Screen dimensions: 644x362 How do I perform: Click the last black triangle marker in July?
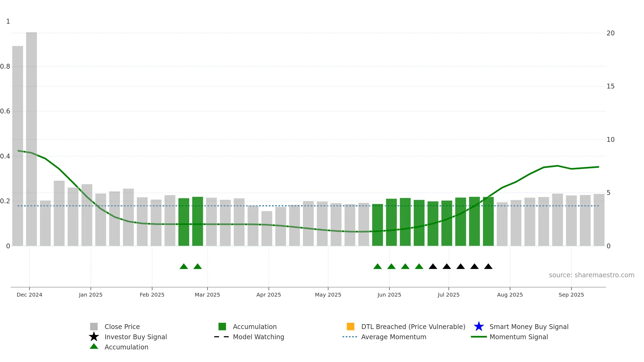(x=488, y=266)
